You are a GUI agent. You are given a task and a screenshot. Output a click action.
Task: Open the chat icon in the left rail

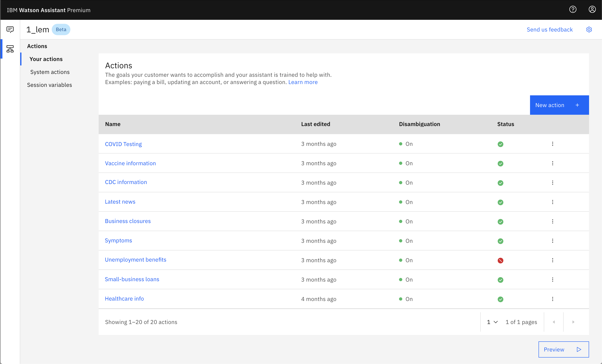tap(10, 29)
